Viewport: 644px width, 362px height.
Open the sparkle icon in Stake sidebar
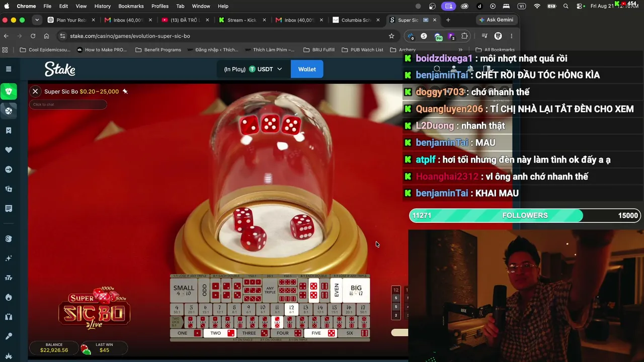[9, 258]
